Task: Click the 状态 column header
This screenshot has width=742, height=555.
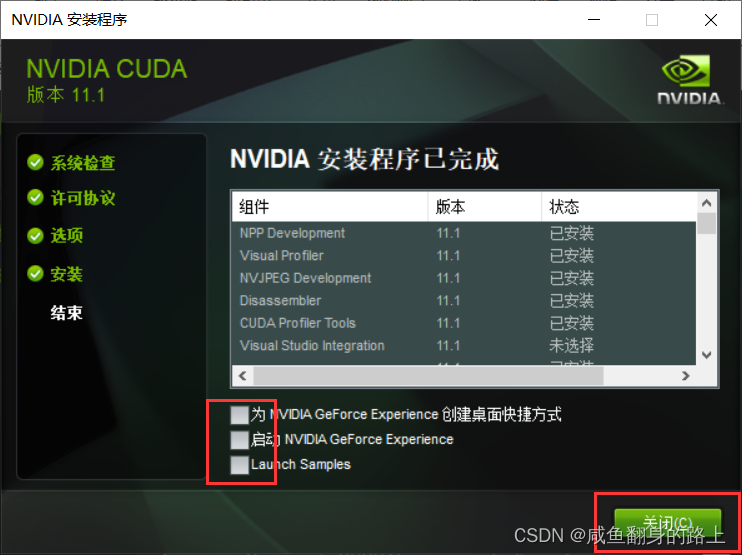Action: coord(619,207)
